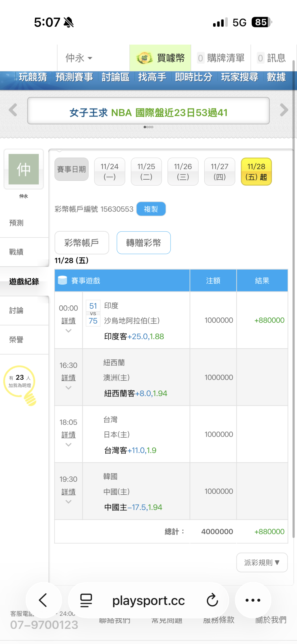
Task: Tap the browser back arrow icon
Action: [x=43, y=600]
